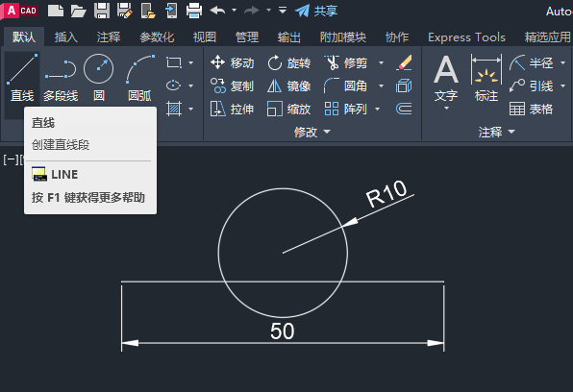
Task: Expand the hatch tool dropdown arrow
Action: [x=190, y=109]
